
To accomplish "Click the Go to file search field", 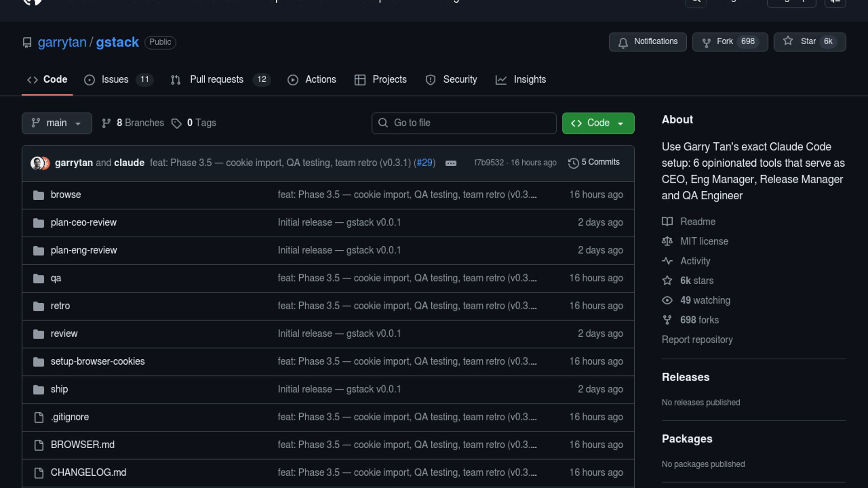I will [x=464, y=123].
